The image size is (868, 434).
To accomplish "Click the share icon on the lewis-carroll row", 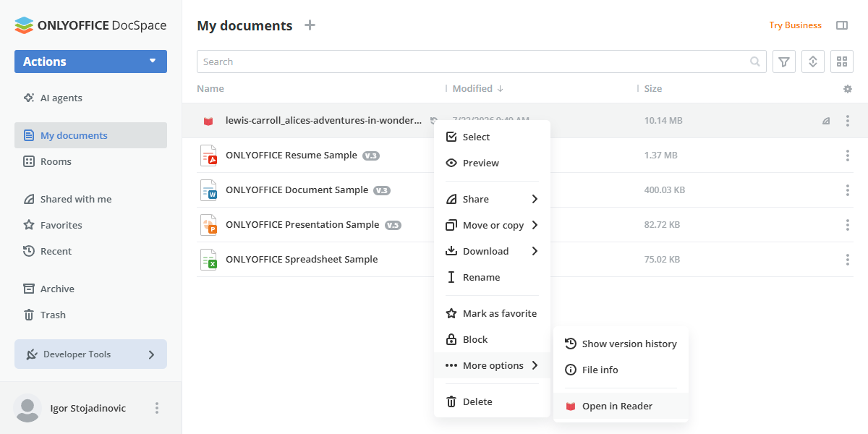I will tap(826, 121).
